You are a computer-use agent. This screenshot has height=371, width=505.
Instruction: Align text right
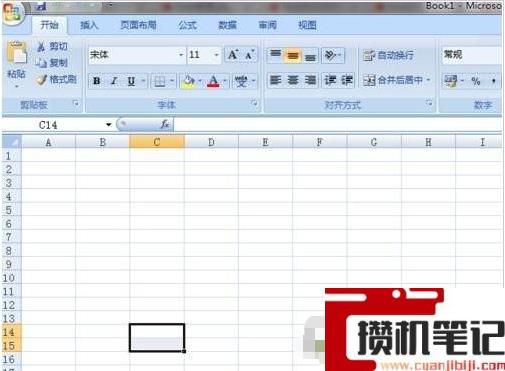click(x=310, y=80)
